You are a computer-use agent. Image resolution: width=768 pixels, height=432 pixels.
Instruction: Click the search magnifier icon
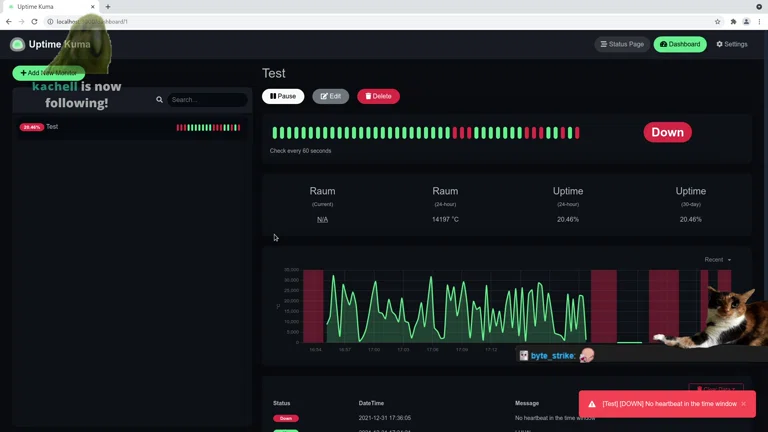point(159,99)
